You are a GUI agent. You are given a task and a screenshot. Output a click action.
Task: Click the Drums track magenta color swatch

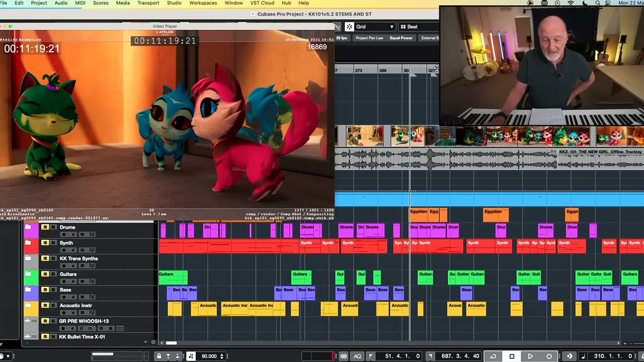click(31, 231)
